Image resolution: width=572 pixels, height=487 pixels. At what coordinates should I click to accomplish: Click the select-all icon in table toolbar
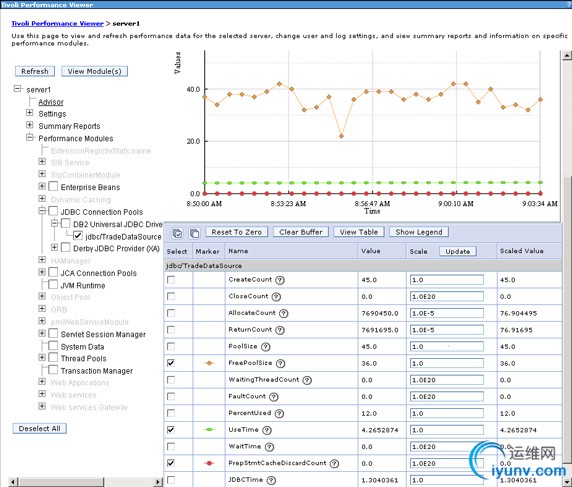tap(177, 233)
